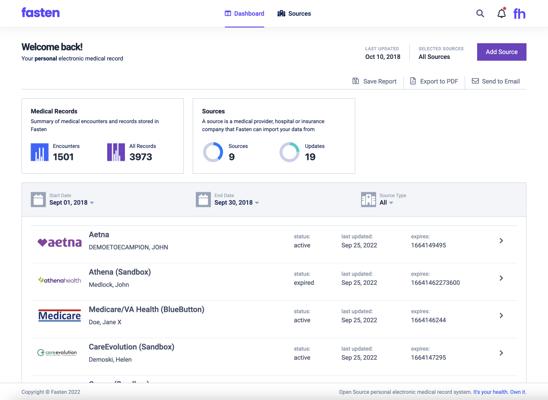
Task: Click the fasten logo
Action: coord(41,13)
